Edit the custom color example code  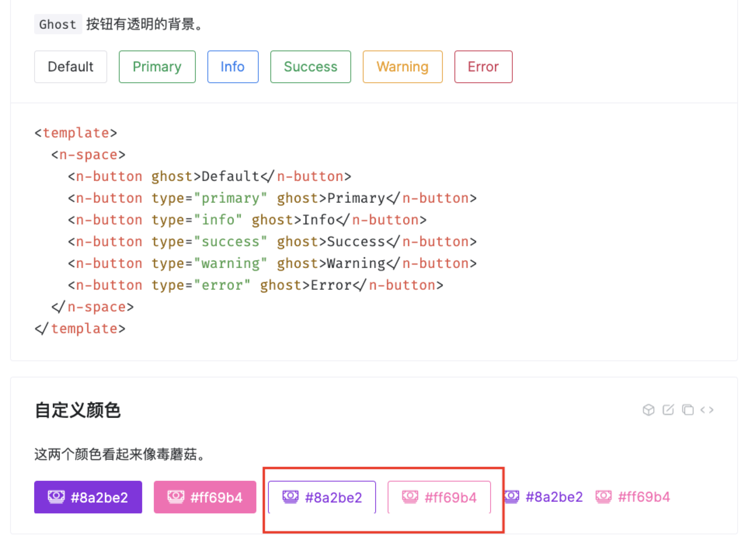[668, 410]
